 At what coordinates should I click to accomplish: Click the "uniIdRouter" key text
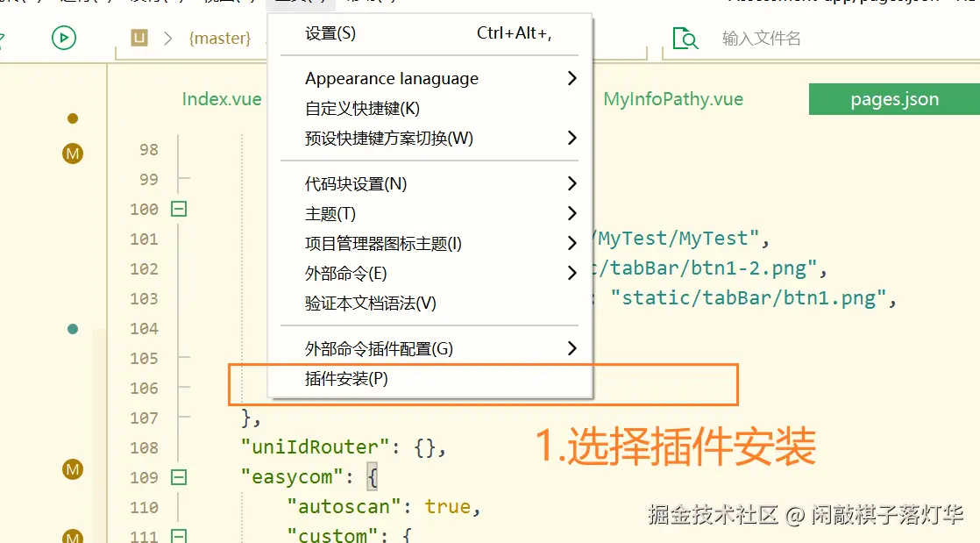[x=315, y=447]
